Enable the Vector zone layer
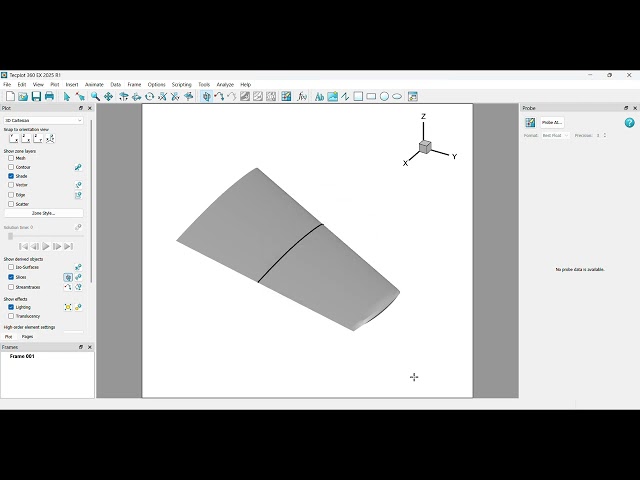640x480 pixels. (11, 185)
